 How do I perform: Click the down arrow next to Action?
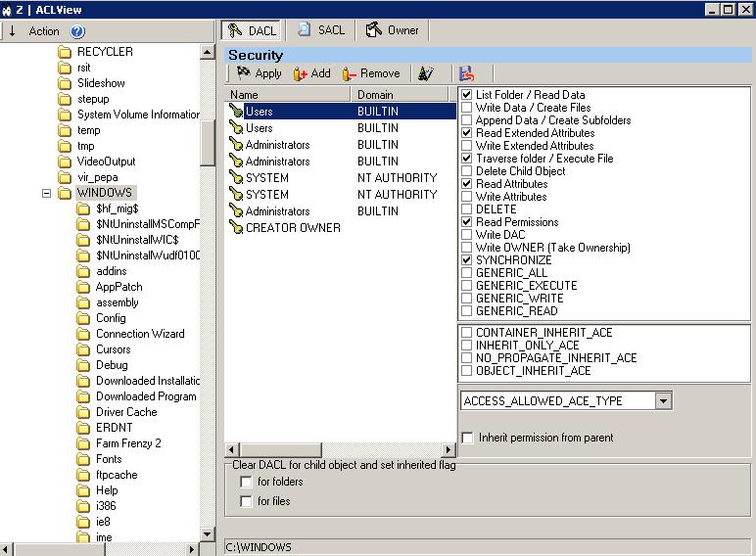(x=12, y=31)
